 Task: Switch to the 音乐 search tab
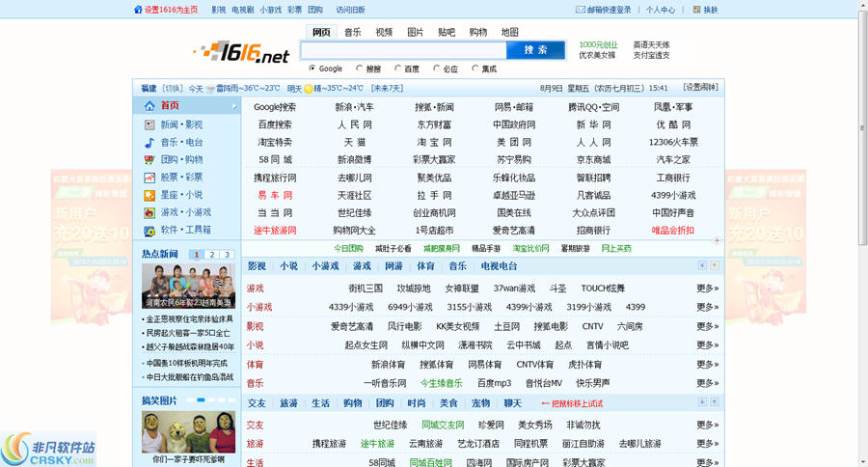[x=353, y=32]
